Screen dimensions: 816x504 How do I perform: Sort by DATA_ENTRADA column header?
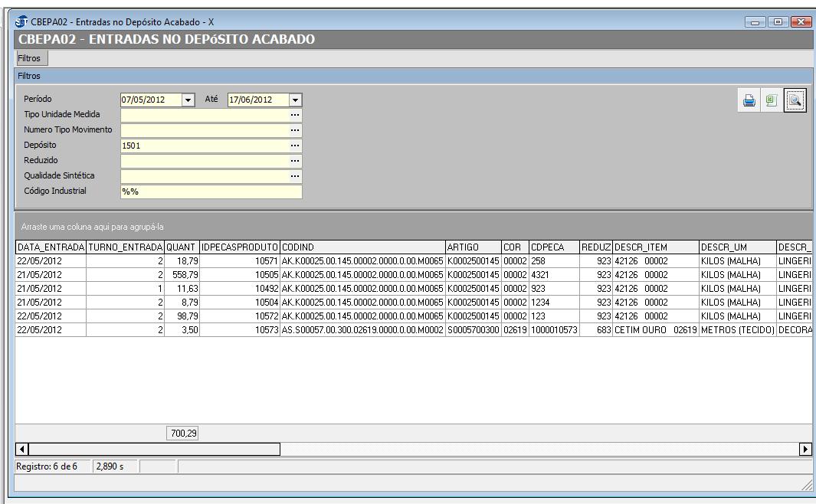pyautogui.click(x=51, y=247)
